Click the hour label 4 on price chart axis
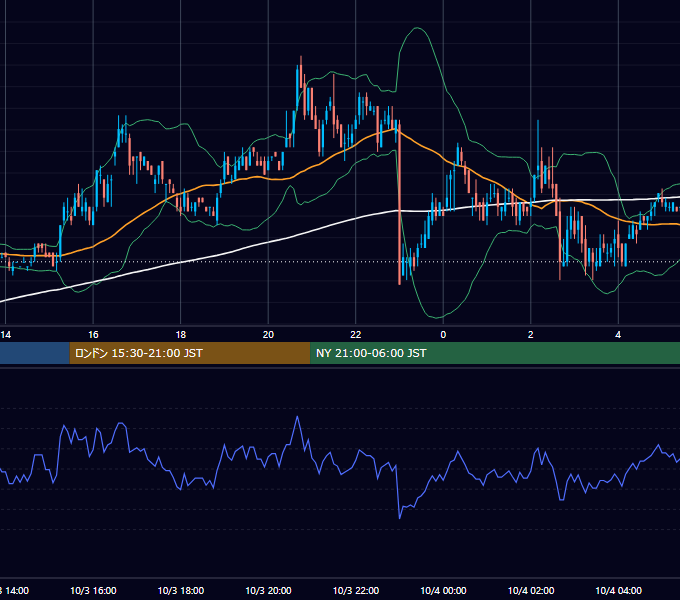This screenshot has height=600, width=680. (618, 335)
